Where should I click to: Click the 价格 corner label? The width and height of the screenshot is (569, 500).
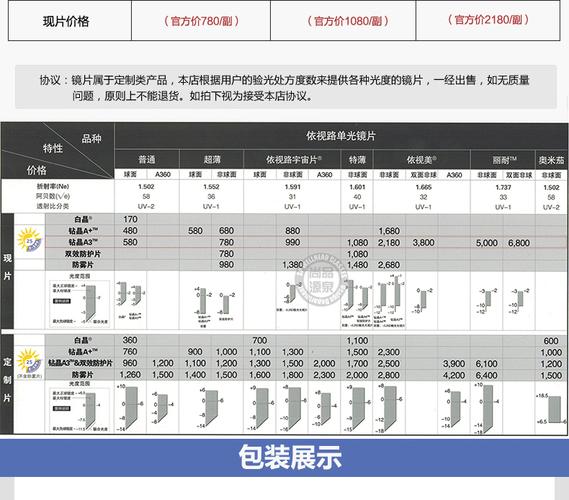[36, 170]
